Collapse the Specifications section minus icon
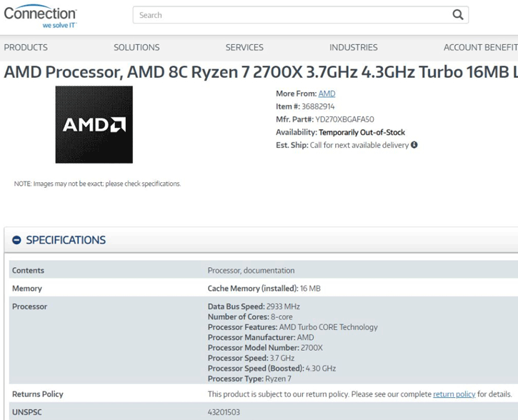Screen dimensions: 518x420 [x=16, y=240]
